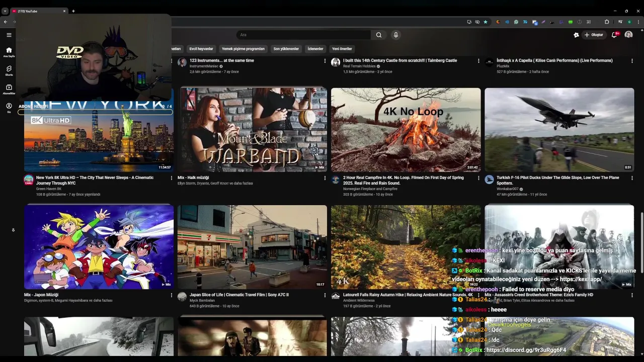
Task: Play the 4K No Loop campfire thumbnail
Action: pos(406,130)
